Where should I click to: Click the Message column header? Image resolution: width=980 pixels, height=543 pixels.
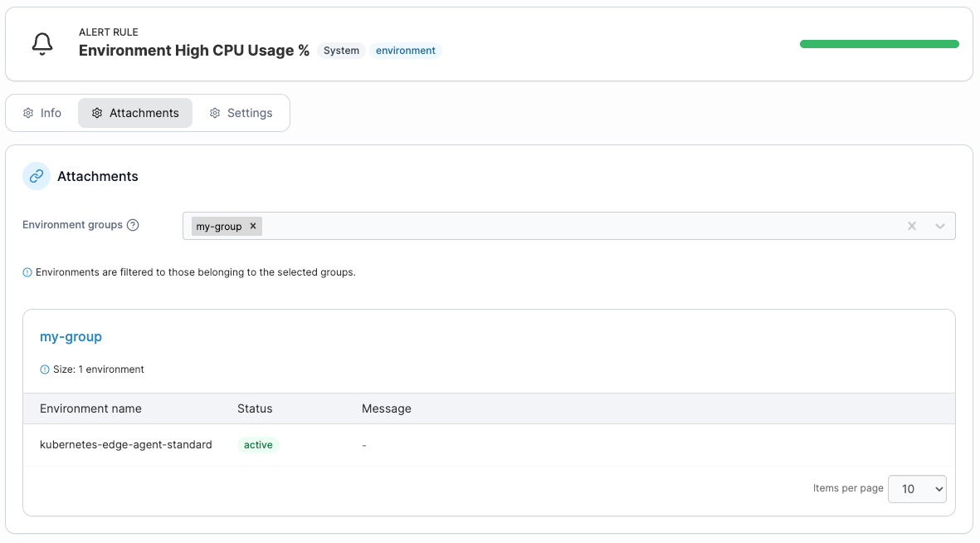(386, 408)
